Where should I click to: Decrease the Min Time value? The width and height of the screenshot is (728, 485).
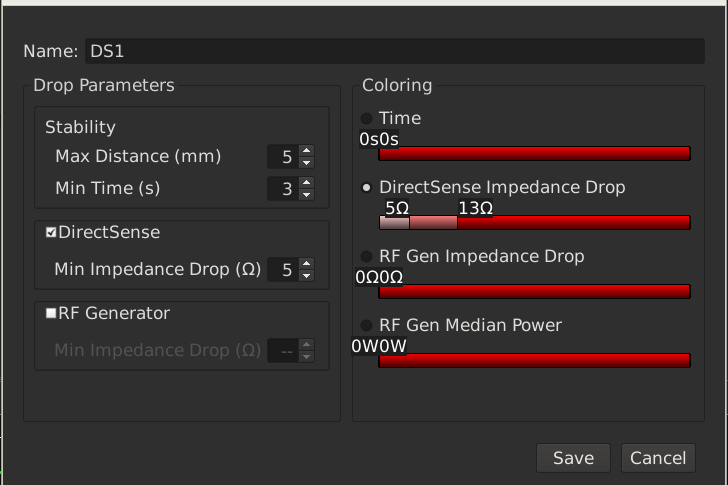point(307,194)
